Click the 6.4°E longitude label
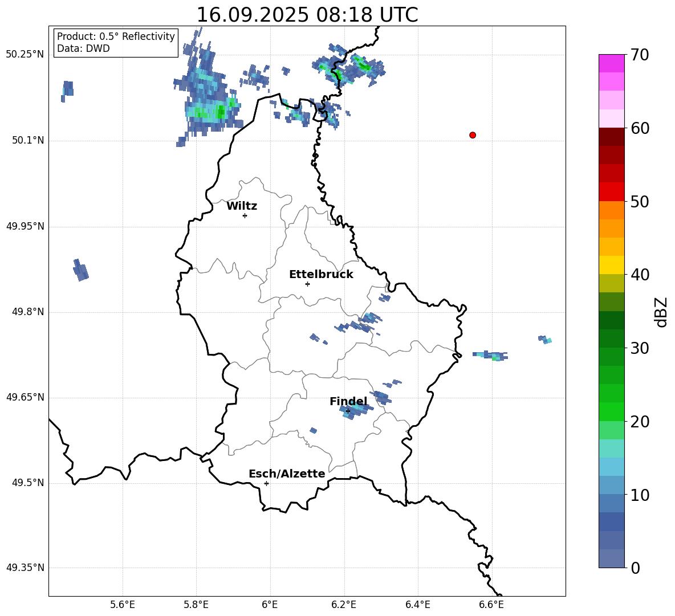Viewport: 675px width, 616px height. pos(417,605)
